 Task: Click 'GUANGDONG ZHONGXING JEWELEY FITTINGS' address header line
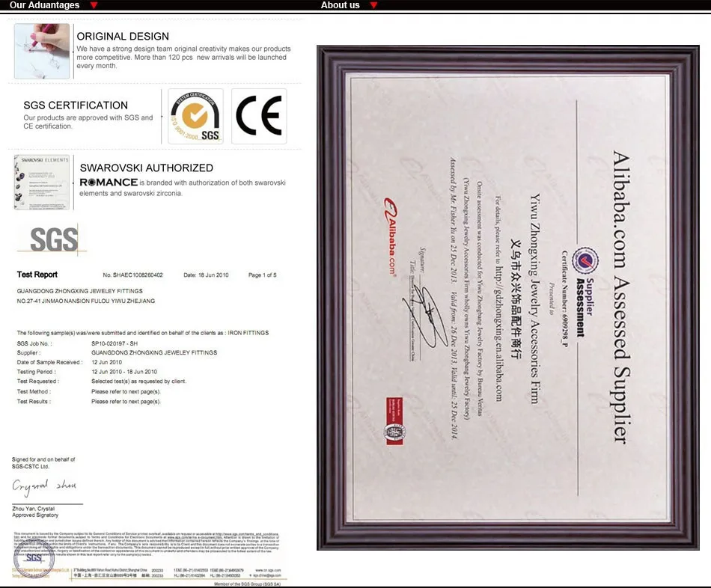pyautogui.click(x=80, y=291)
